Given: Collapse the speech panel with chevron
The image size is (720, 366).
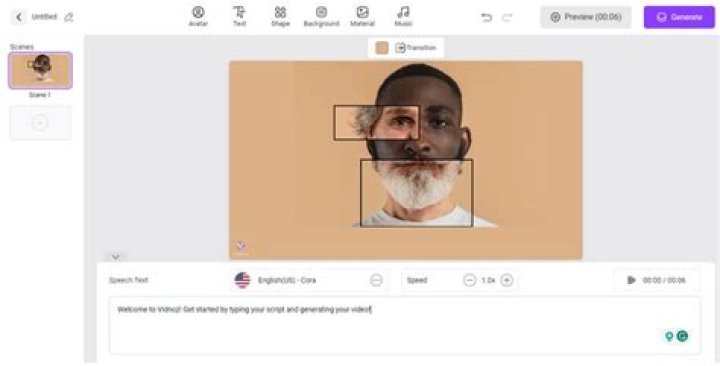Looking at the screenshot, I should [x=116, y=257].
